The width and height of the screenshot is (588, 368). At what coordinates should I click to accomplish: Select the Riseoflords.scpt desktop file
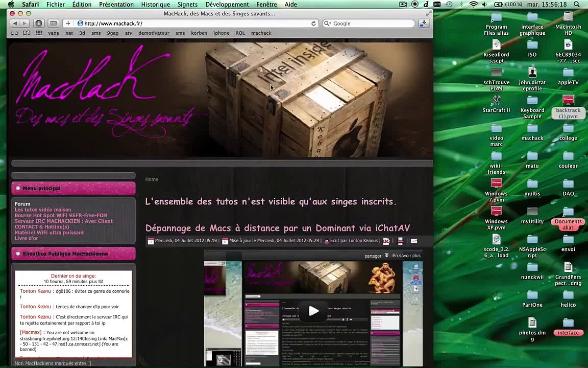tap(496, 51)
